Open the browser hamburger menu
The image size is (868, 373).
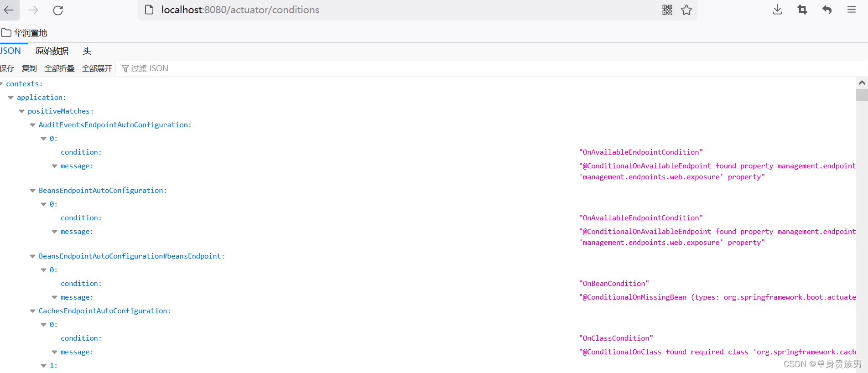pos(852,10)
